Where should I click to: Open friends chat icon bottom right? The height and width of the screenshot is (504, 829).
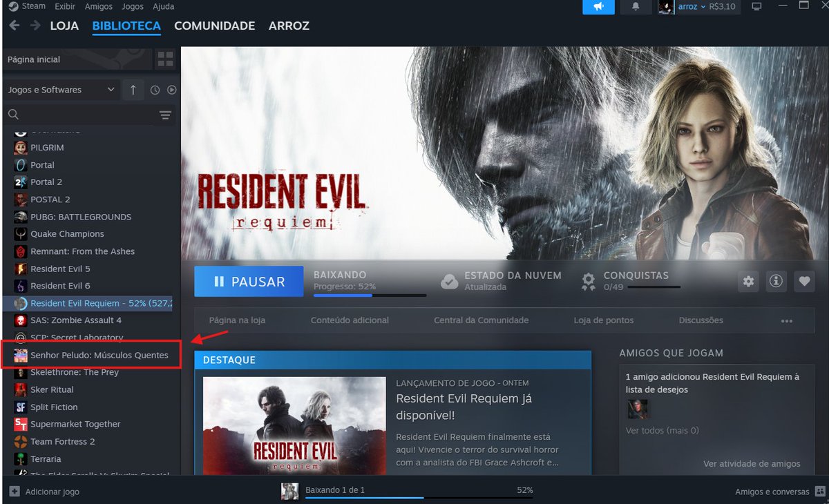tap(820, 492)
